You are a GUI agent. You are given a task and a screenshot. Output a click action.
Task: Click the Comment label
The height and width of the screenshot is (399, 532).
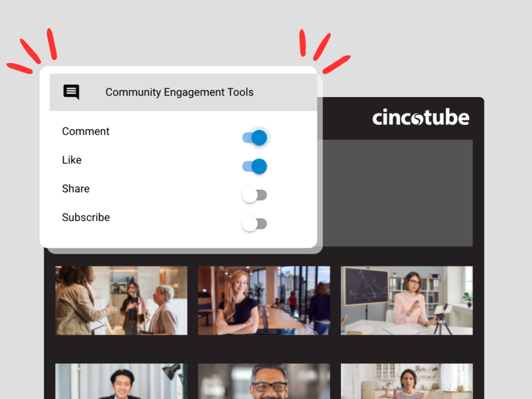(86, 131)
